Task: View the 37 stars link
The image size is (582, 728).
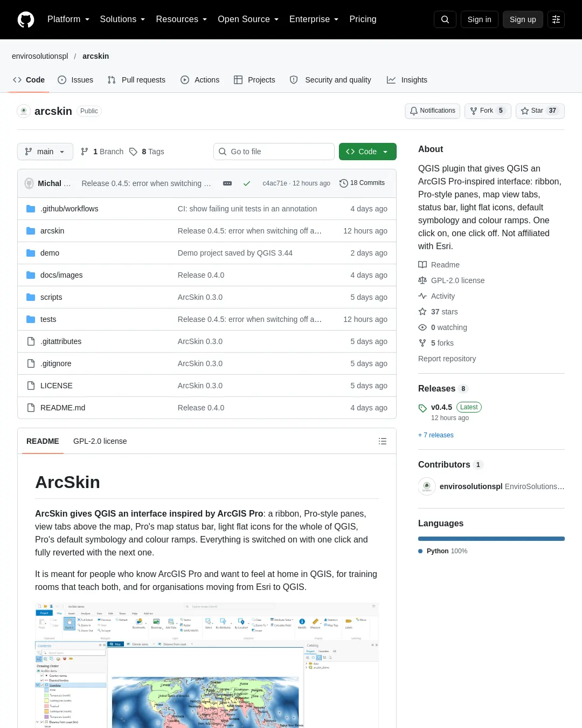Action: point(439,312)
